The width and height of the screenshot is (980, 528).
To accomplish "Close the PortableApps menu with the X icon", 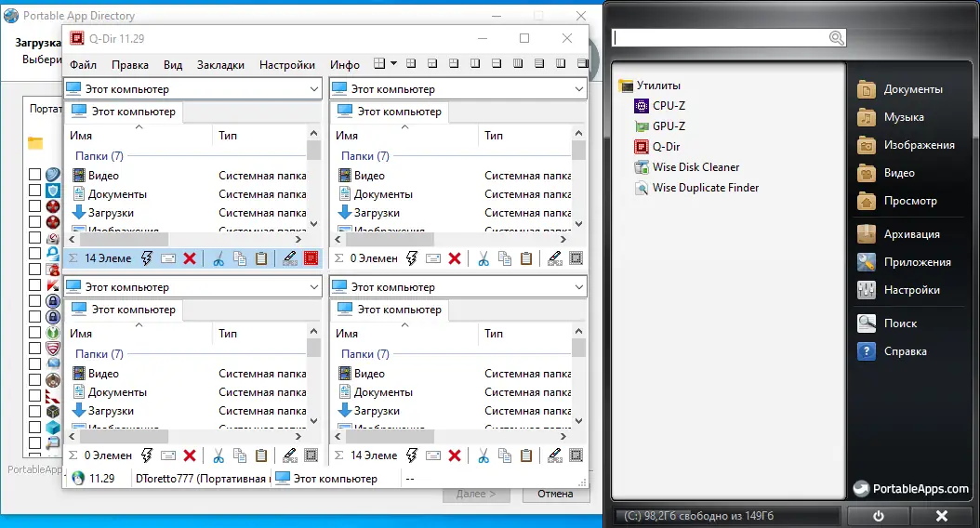I will tap(942, 516).
